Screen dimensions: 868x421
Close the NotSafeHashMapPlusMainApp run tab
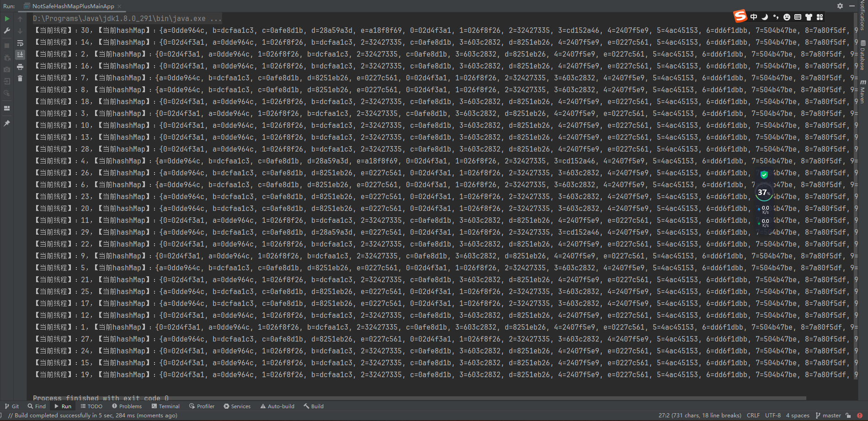pyautogui.click(x=119, y=6)
